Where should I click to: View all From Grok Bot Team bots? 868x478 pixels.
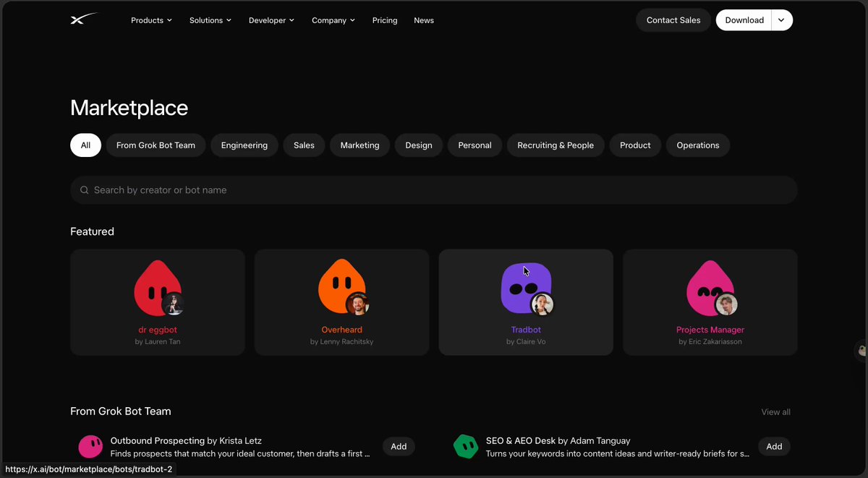775,412
